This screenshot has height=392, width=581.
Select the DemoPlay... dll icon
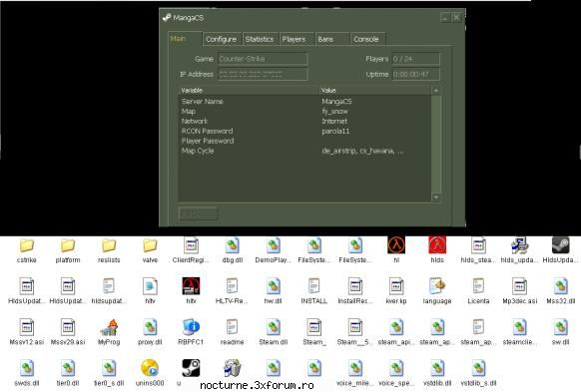coord(274,245)
